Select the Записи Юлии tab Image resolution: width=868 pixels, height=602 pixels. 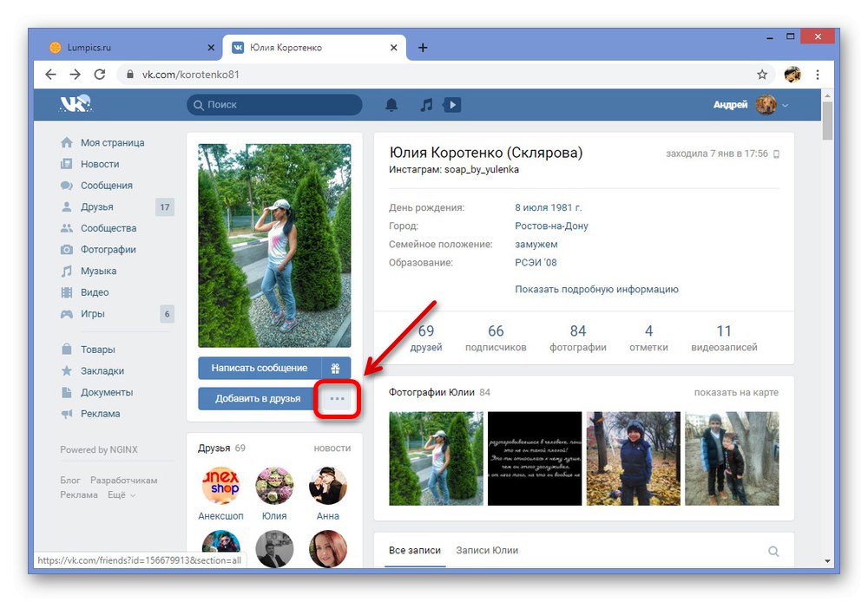pyautogui.click(x=487, y=550)
